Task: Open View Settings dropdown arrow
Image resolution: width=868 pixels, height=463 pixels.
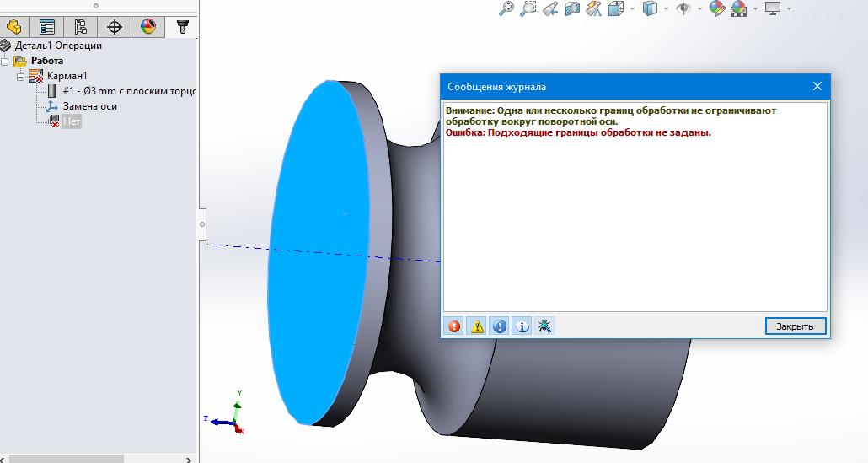Action: click(x=789, y=9)
